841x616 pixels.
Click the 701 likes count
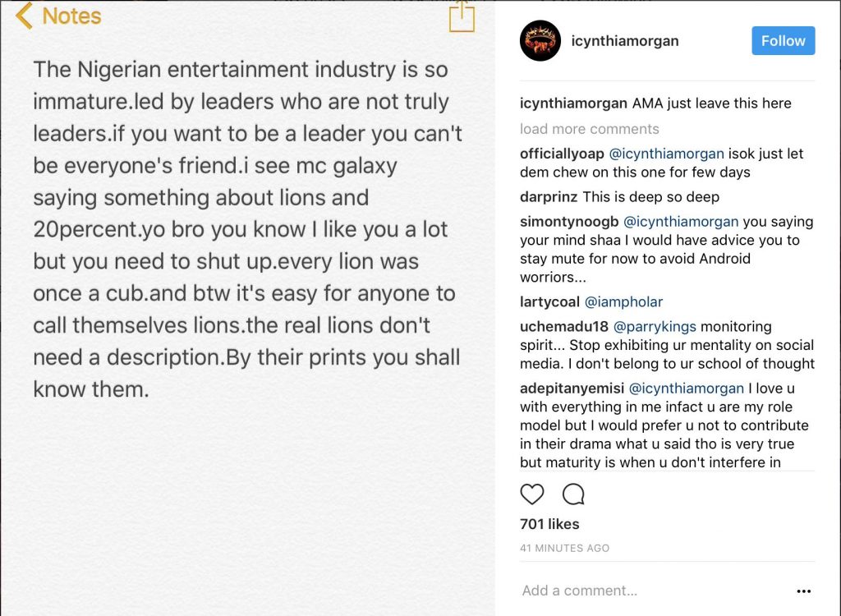click(549, 524)
